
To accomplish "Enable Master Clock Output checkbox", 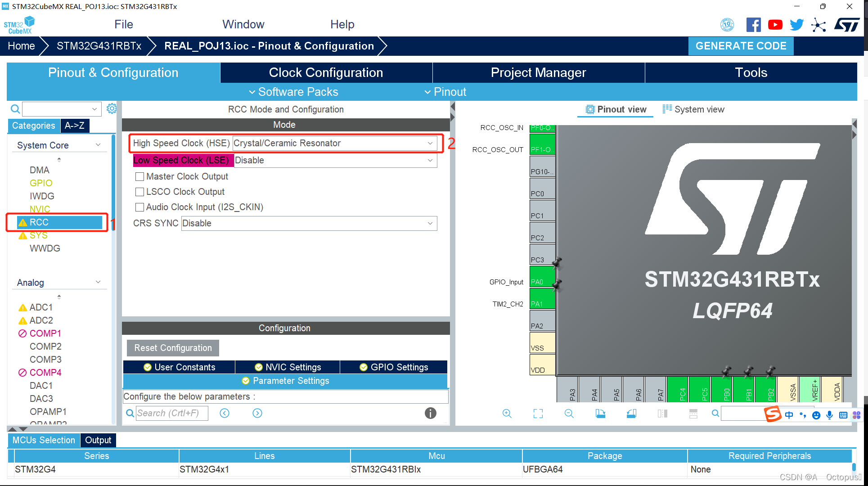I will tap(140, 176).
